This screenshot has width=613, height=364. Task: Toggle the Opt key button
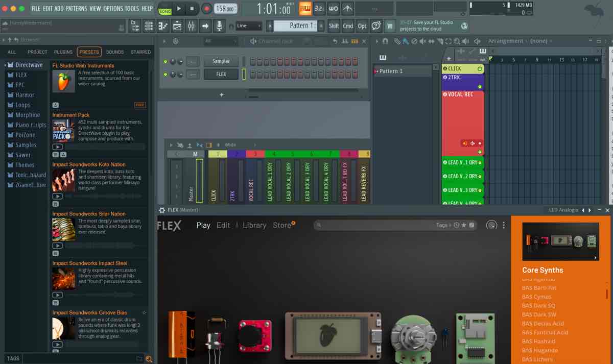[362, 26]
